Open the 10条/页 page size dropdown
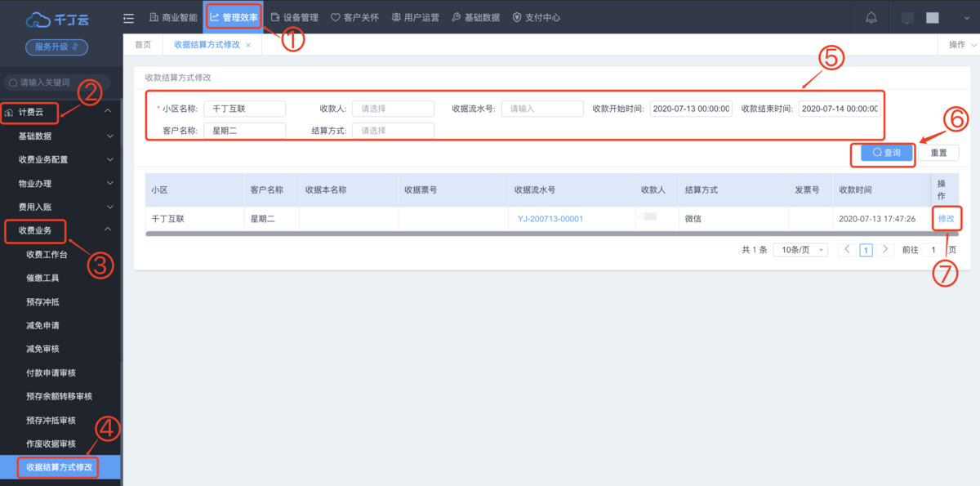 pyautogui.click(x=800, y=250)
